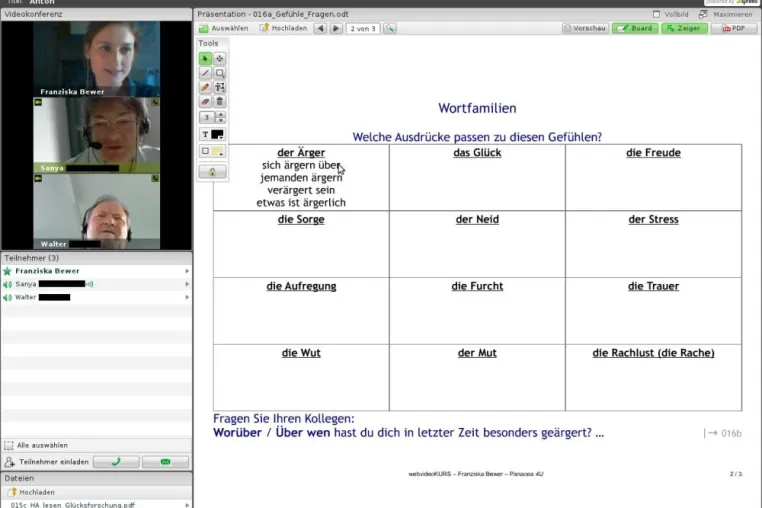This screenshot has width=762, height=508.
Task: Toggle the Board mode button
Action: point(635,29)
